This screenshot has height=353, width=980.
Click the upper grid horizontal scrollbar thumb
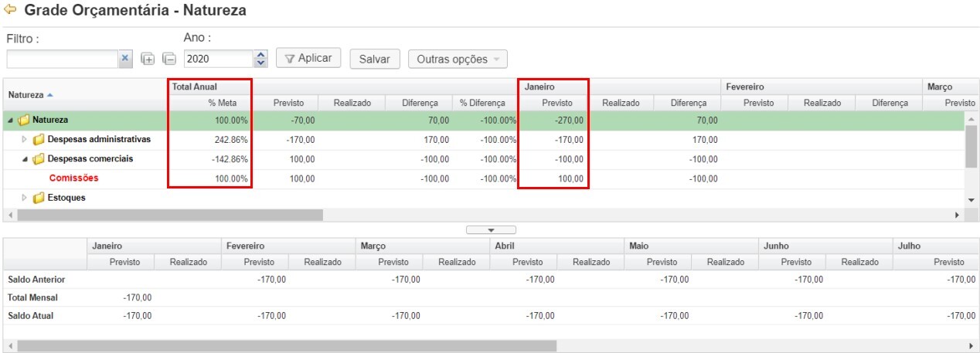pyautogui.click(x=170, y=215)
